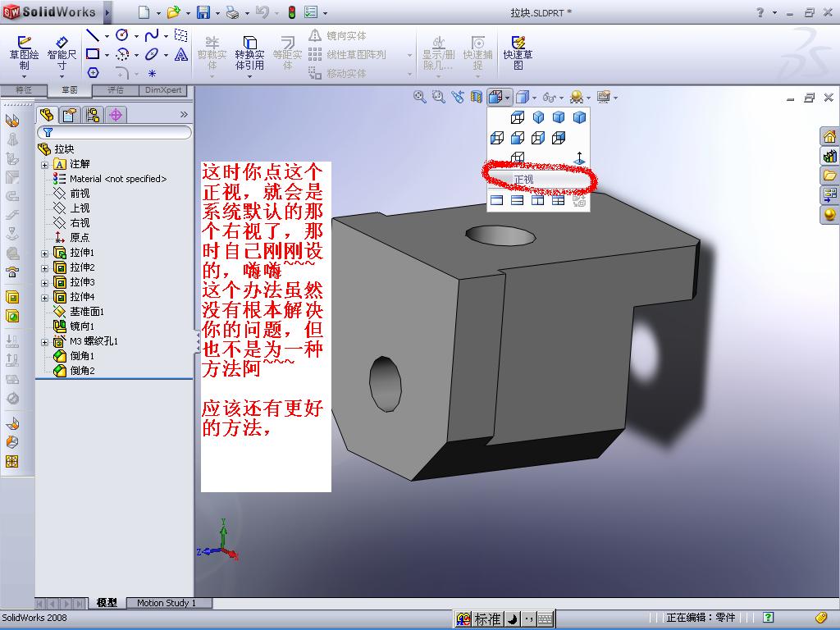This screenshot has width=840, height=630.
Task: Click the feature tree filter input field
Action: click(114, 132)
